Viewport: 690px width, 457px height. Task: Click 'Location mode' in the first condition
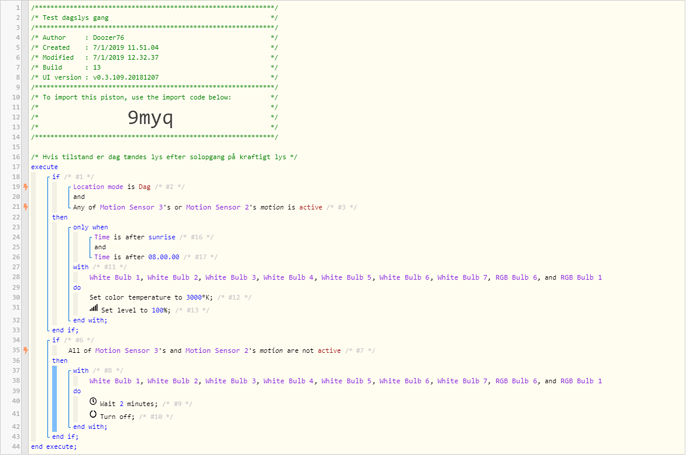[x=98, y=187]
